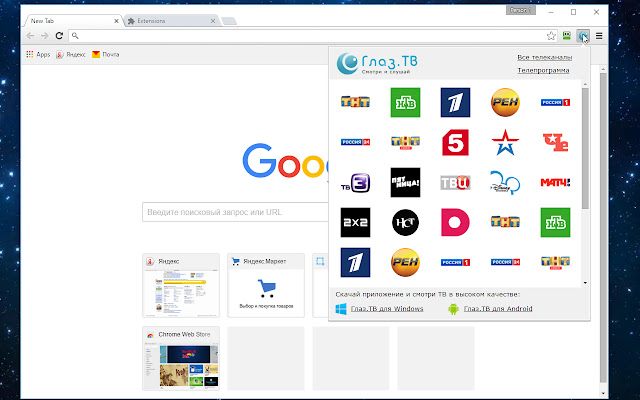Close the New Tab tab
Screen dimensions: 640x400
[x=116, y=21]
